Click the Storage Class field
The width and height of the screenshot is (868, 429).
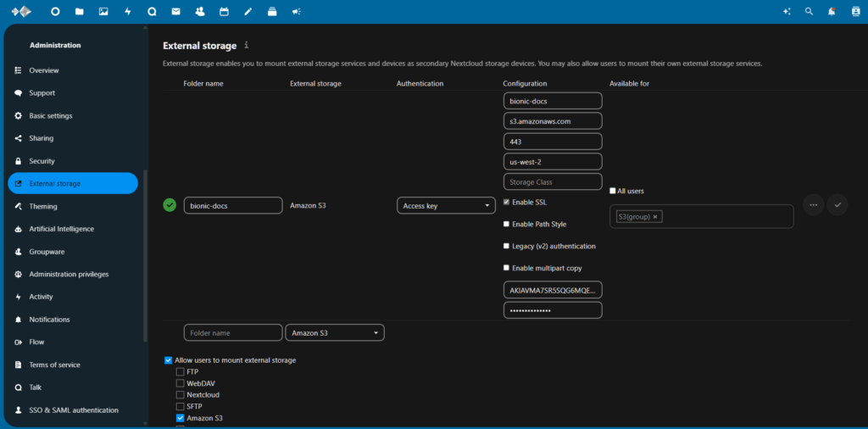(x=553, y=181)
